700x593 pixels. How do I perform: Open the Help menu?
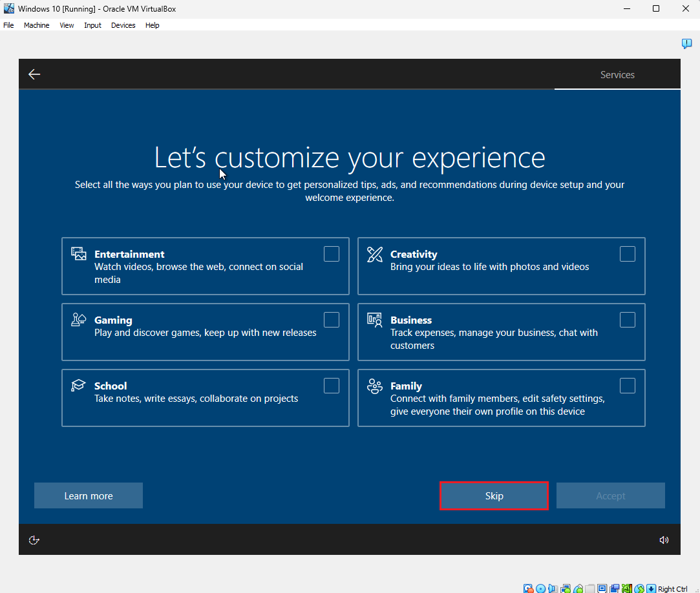(153, 25)
